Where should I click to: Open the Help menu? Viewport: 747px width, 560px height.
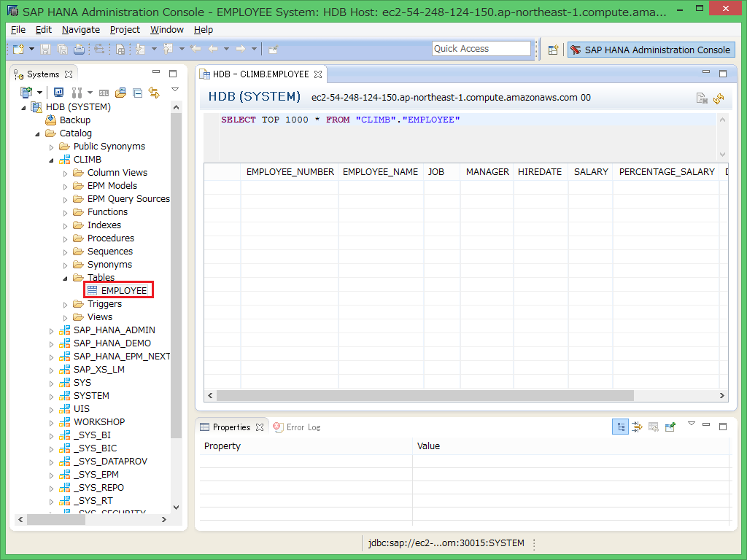(x=204, y=29)
